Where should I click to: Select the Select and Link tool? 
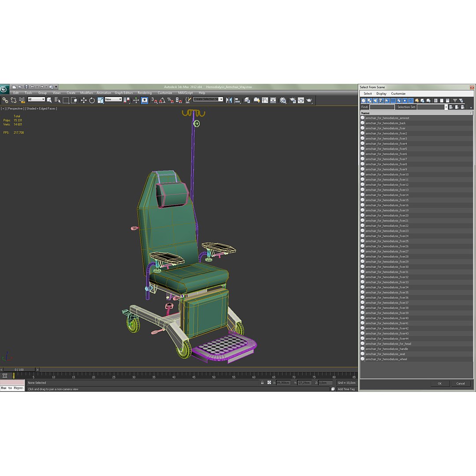5,100
